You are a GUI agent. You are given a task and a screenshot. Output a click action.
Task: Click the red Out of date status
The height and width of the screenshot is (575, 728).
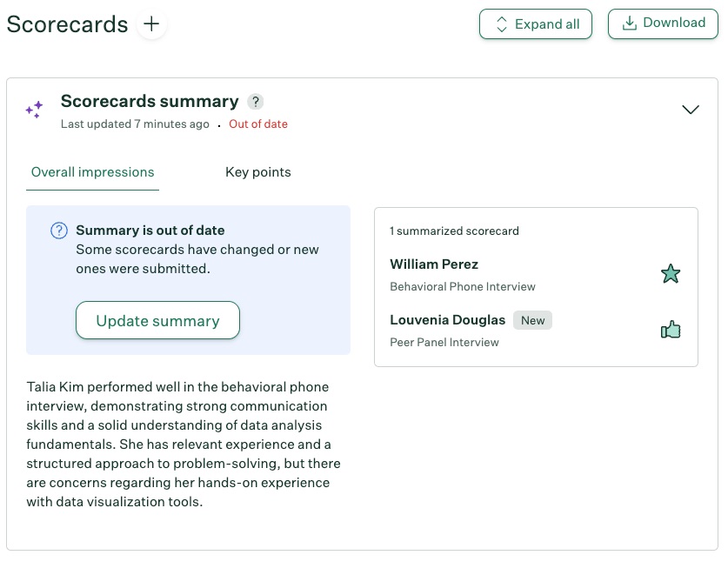click(x=258, y=124)
